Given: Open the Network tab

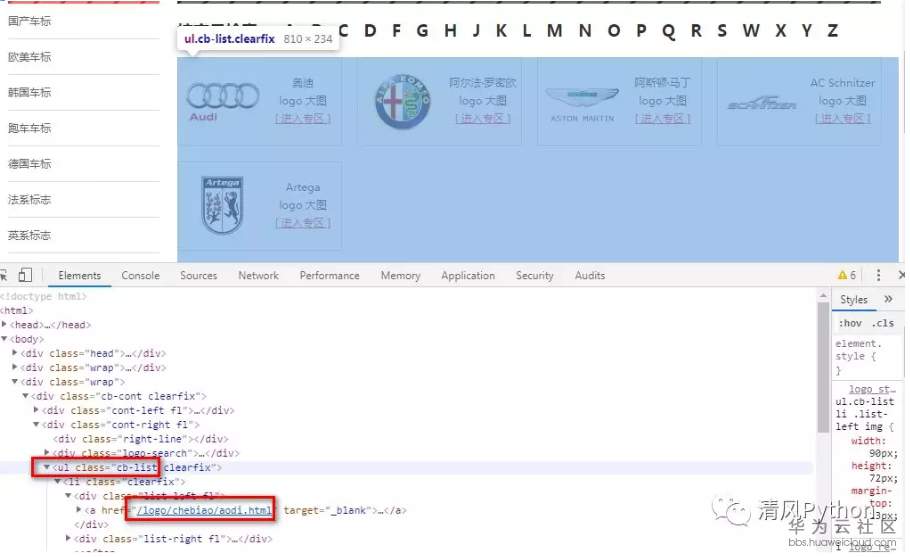Looking at the screenshot, I should tap(258, 276).
